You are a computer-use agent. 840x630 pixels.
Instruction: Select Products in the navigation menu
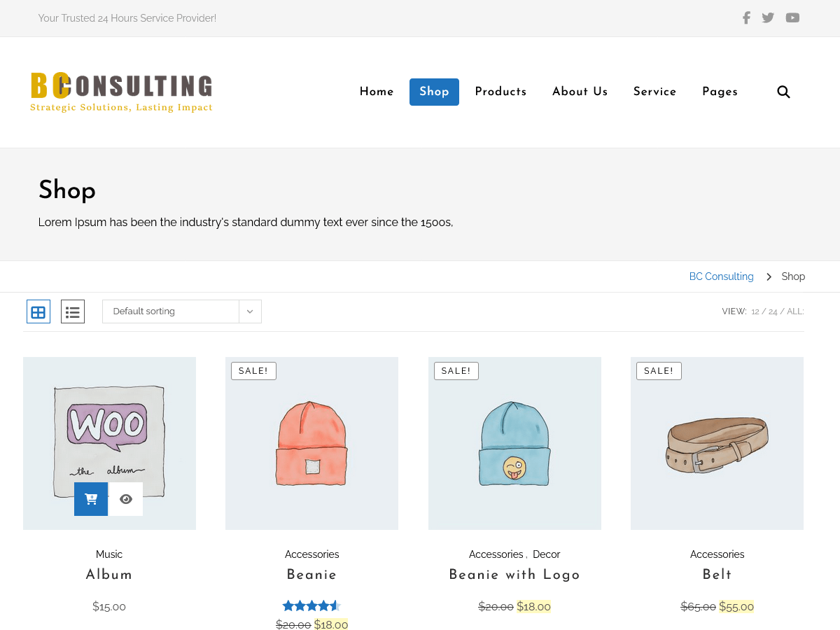(x=500, y=92)
